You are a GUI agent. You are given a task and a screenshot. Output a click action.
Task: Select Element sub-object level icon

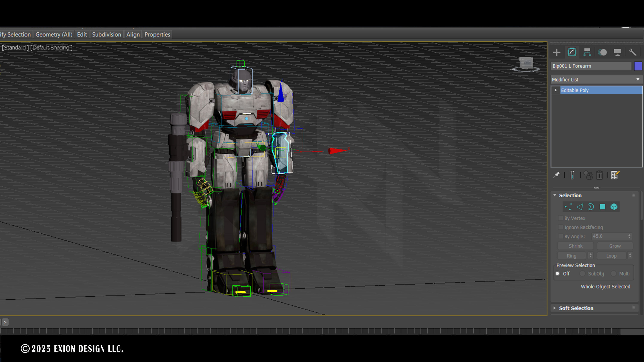614,207
